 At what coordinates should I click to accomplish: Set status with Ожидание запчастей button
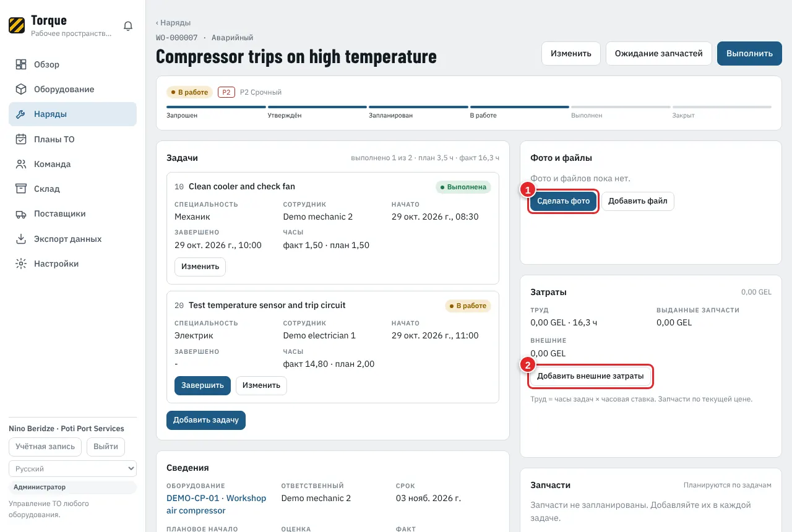pos(659,54)
